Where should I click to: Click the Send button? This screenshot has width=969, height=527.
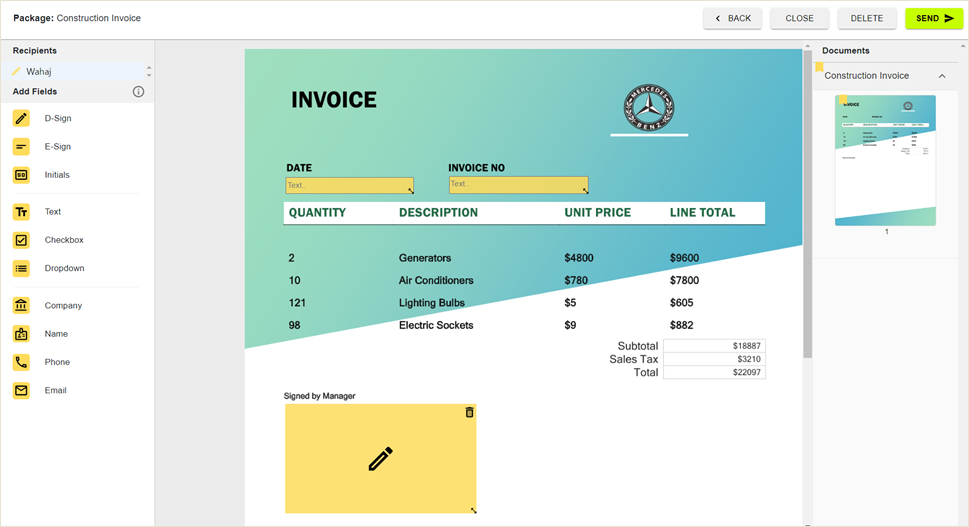pyautogui.click(x=933, y=18)
